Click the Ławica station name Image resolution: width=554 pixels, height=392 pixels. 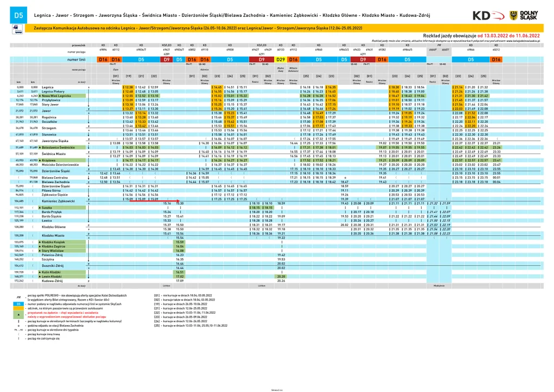coord(47,220)
